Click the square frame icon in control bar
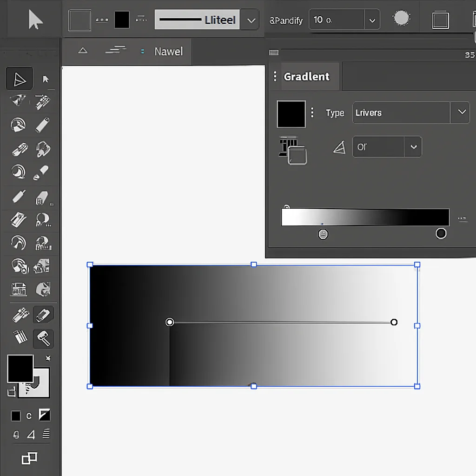476x476 pixels. 441,20
